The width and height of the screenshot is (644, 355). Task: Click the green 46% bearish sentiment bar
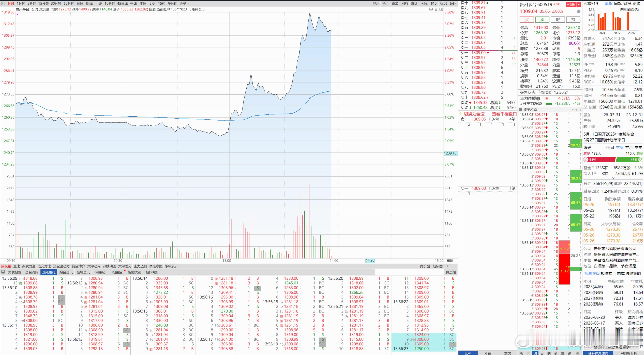[629, 160]
